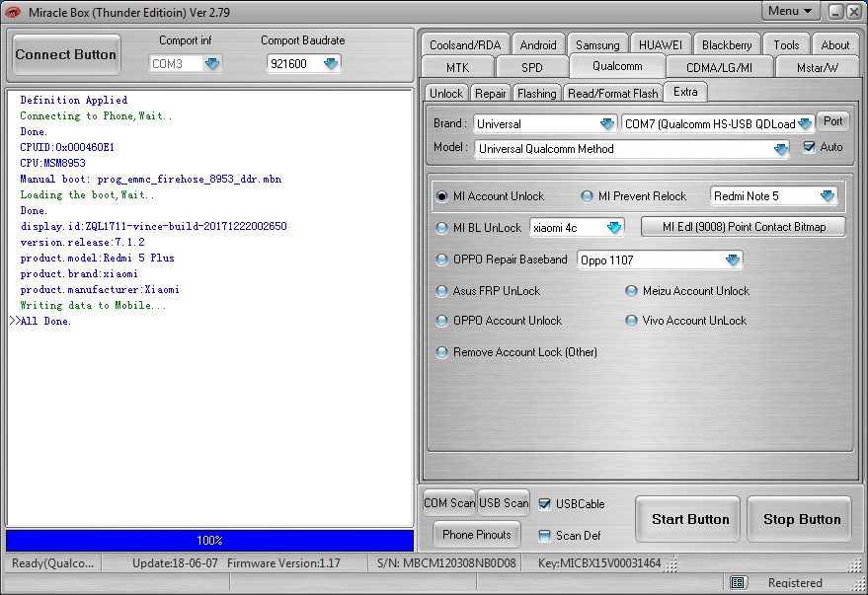Click the USB Scan button

(504, 502)
